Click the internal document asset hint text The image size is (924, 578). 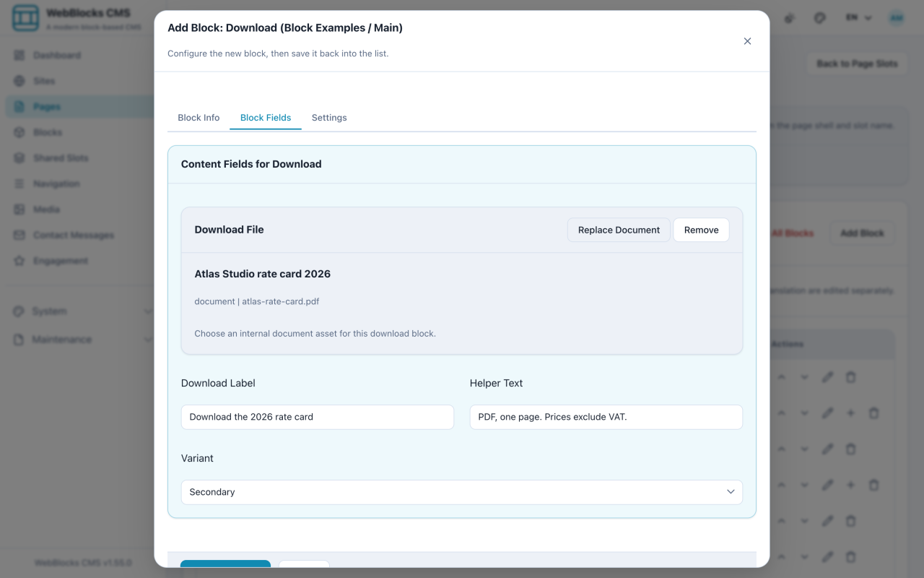(x=315, y=334)
